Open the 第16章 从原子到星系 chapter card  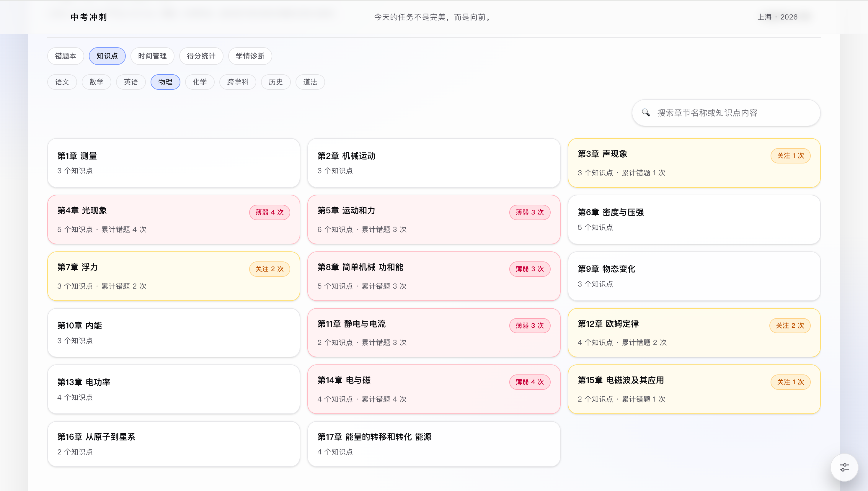point(173,444)
